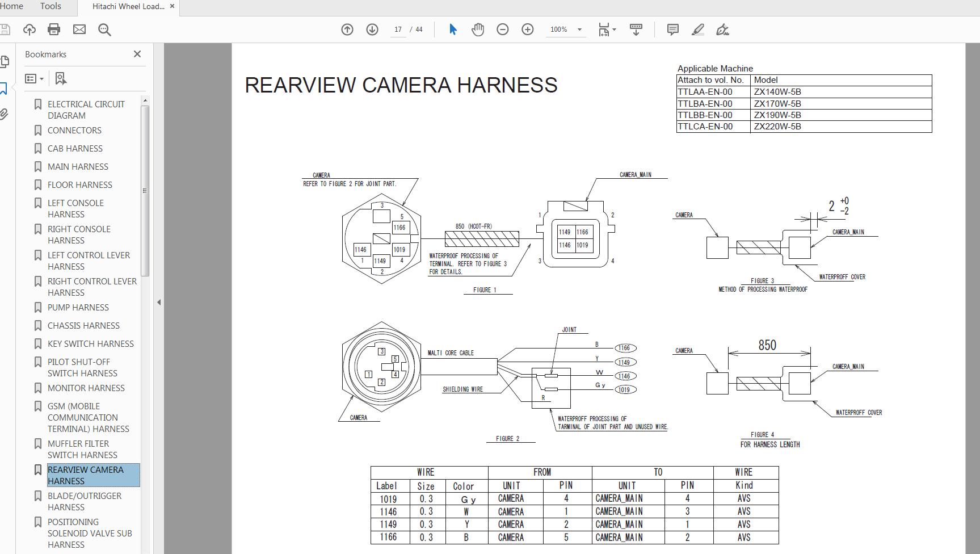This screenshot has height=554, width=980.
Task: Switch to the selection arrow tool
Action: [x=453, y=29]
